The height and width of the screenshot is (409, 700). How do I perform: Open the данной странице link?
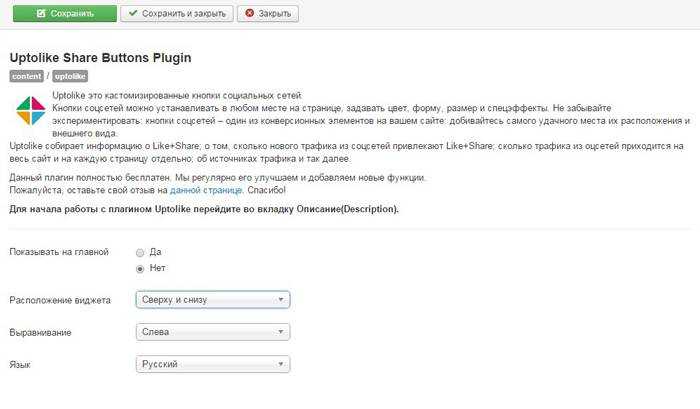click(x=206, y=190)
